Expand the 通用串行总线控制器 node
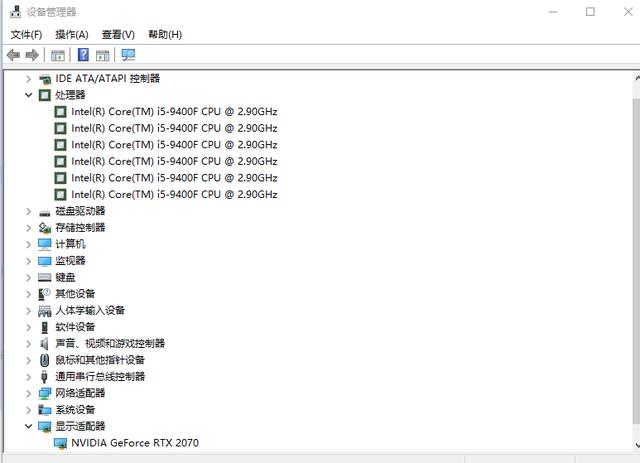640x463 pixels. (x=29, y=377)
